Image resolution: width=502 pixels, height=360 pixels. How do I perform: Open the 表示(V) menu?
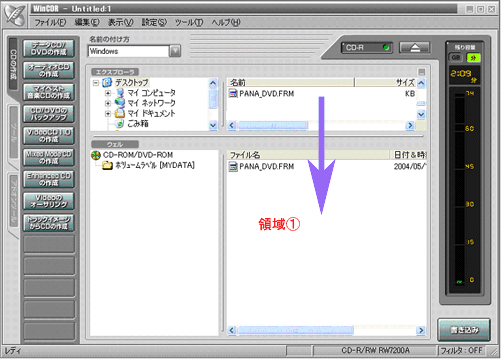pyautogui.click(x=120, y=23)
